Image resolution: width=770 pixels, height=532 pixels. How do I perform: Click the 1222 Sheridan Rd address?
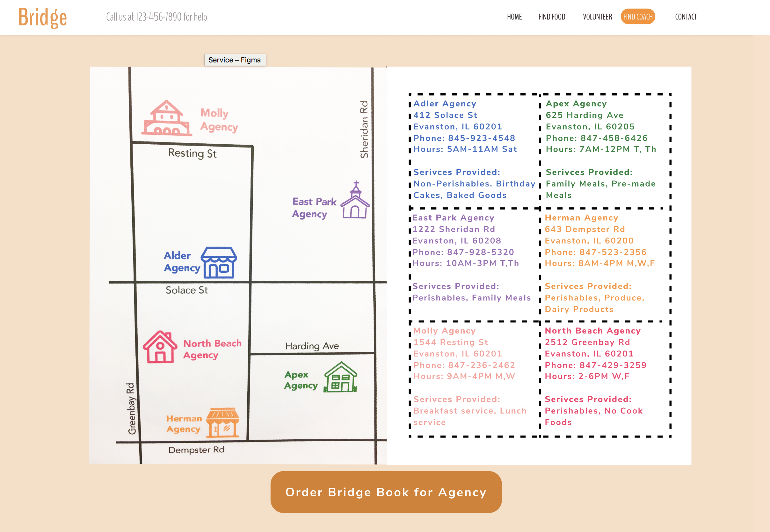click(454, 229)
